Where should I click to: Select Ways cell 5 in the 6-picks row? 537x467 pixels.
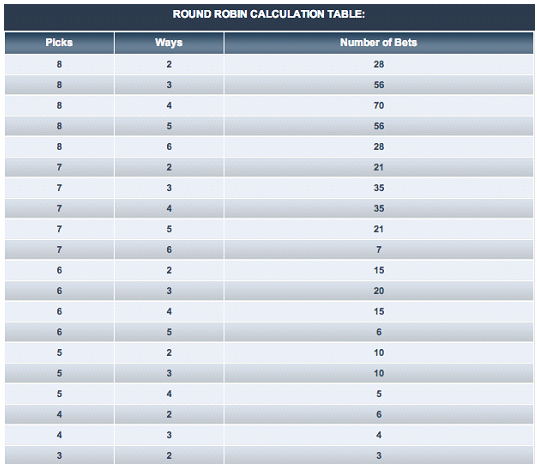[169, 332]
